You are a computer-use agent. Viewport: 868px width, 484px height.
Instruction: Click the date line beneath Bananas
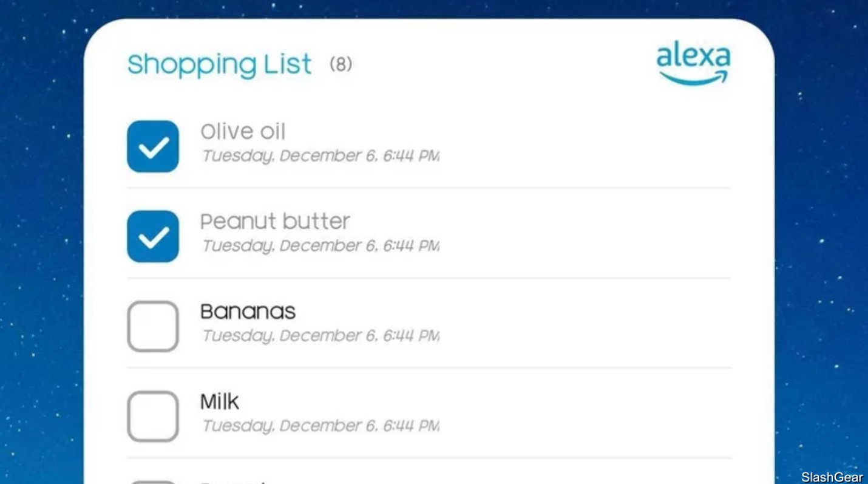pos(320,336)
